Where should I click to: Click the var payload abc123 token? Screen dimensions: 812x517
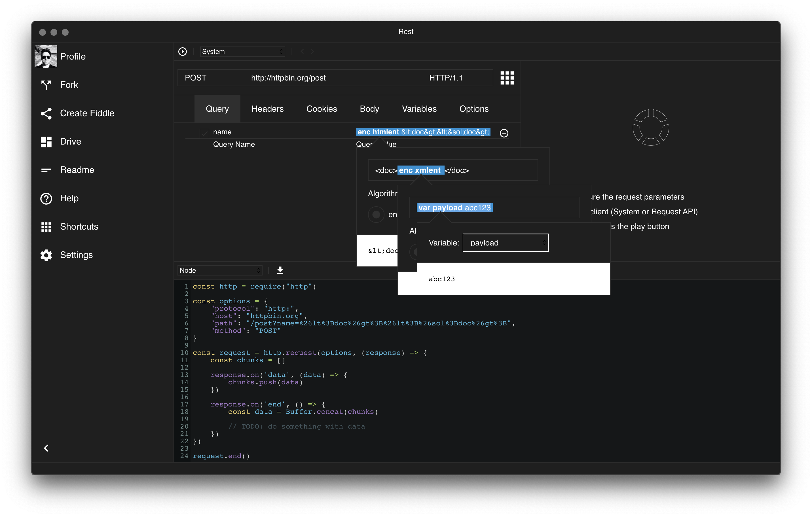[454, 207]
